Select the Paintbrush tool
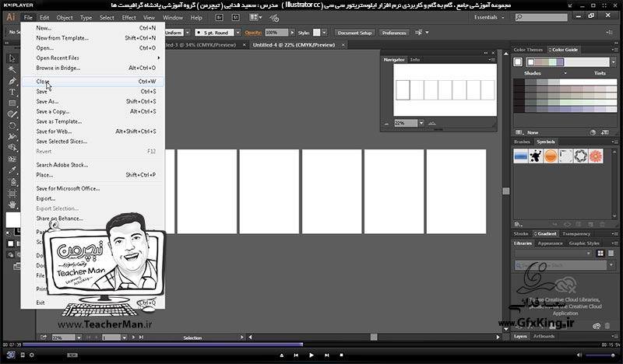The width and height of the screenshot is (623, 364). click(x=12, y=114)
